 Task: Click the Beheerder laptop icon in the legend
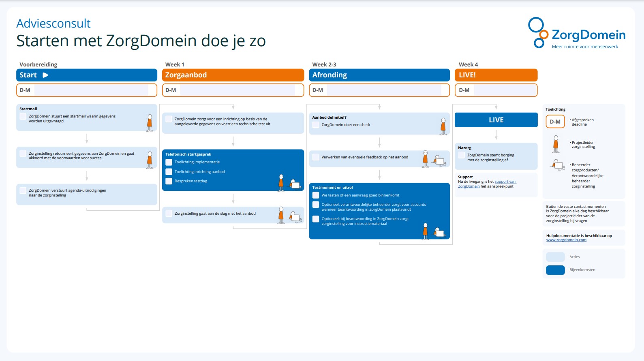click(x=558, y=165)
